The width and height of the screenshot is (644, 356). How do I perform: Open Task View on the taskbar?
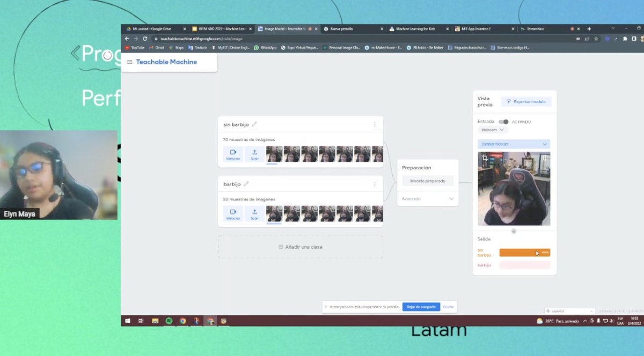[x=141, y=321]
